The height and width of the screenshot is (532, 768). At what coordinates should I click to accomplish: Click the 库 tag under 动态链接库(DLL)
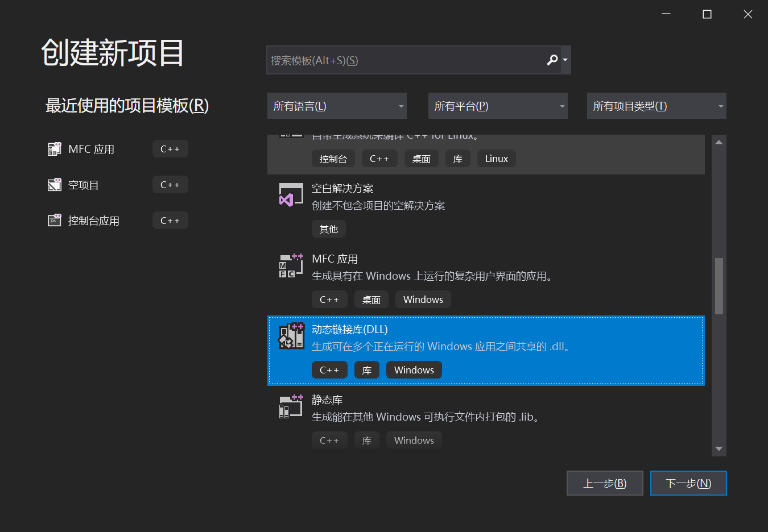click(x=367, y=370)
